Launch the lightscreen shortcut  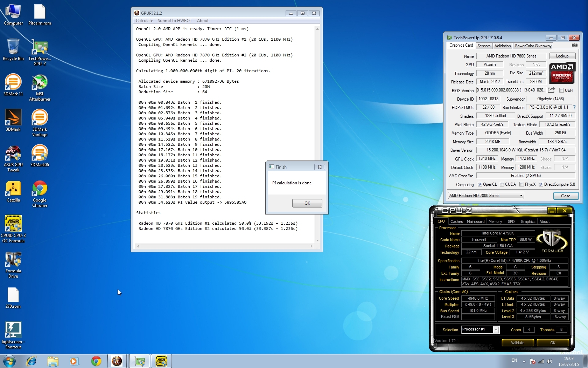pyautogui.click(x=13, y=335)
